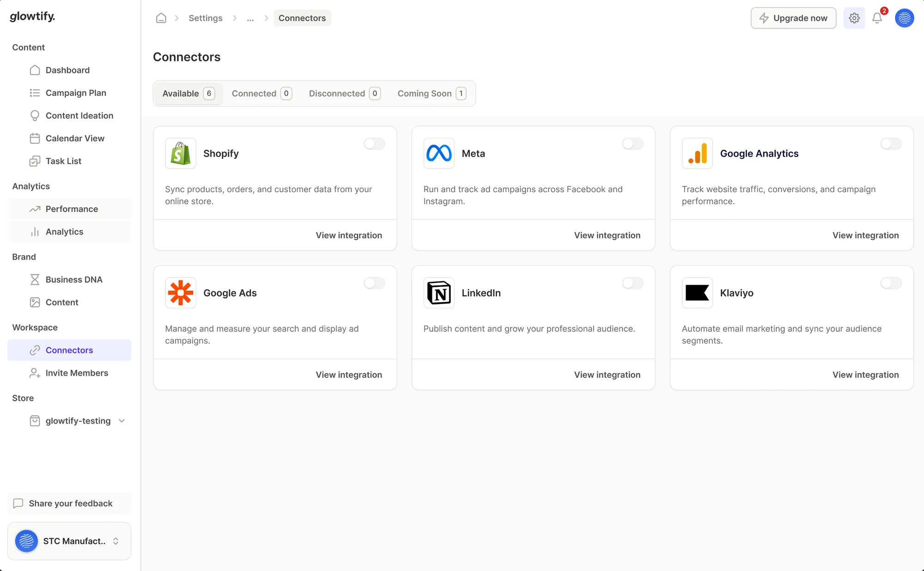Open Content Ideation page
This screenshot has height=571, width=924.
[x=69, y=115]
